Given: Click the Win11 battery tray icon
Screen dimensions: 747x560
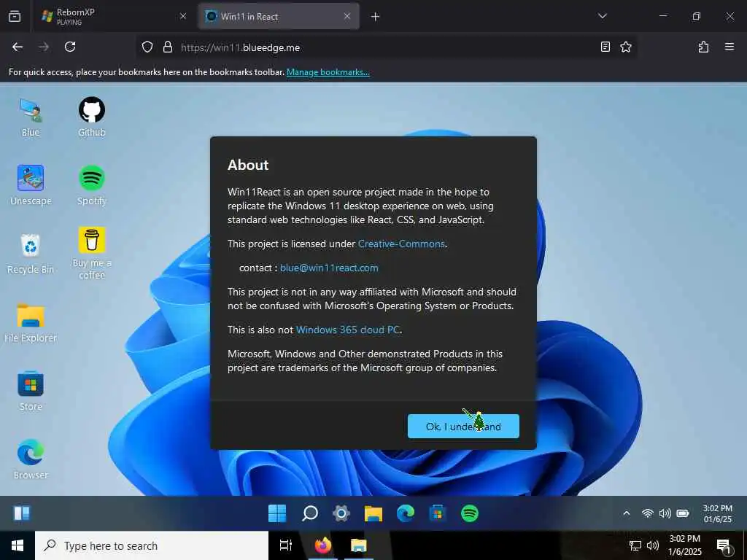Looking at the screenshot, I should (683, 513).
